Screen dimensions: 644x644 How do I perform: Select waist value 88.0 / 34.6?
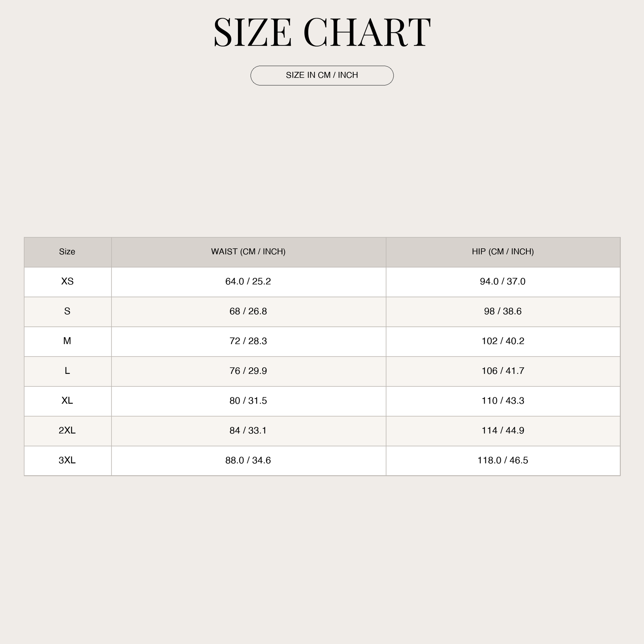[x=248, y=460]
